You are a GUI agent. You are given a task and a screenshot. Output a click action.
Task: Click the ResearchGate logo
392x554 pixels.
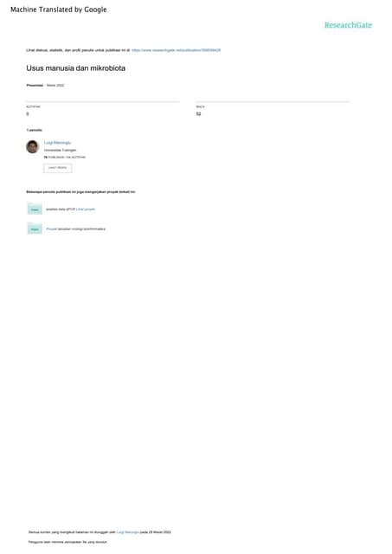(x=348, y=25)
